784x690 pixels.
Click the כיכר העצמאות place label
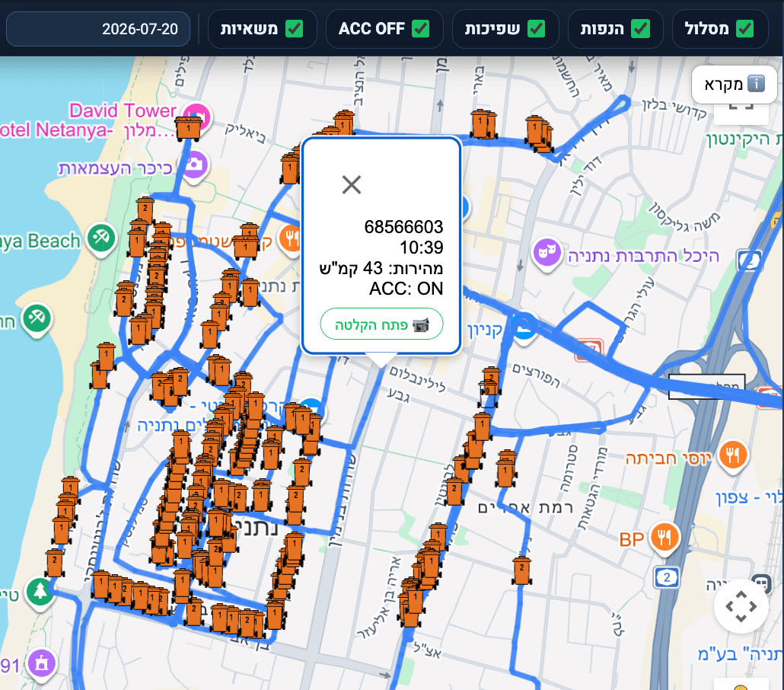(116, 168)
